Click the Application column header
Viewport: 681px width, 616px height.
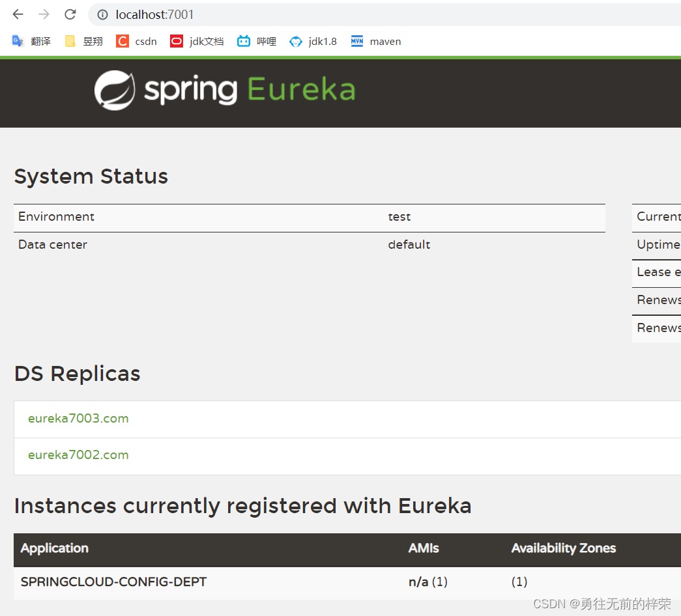pos(55,548)
